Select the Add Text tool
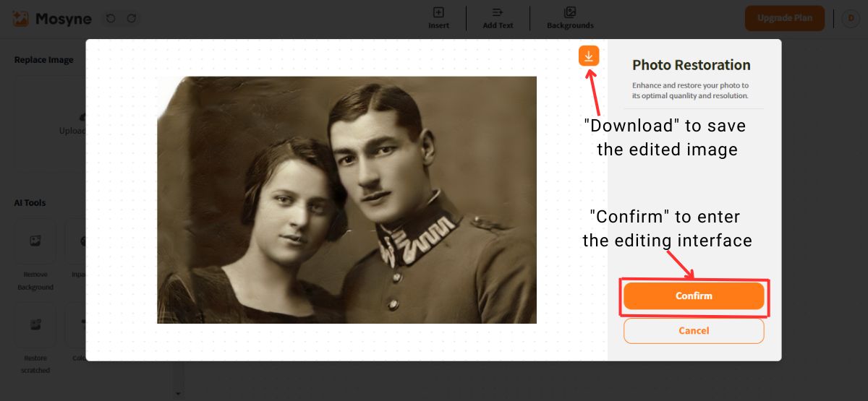 coord(498,18)
